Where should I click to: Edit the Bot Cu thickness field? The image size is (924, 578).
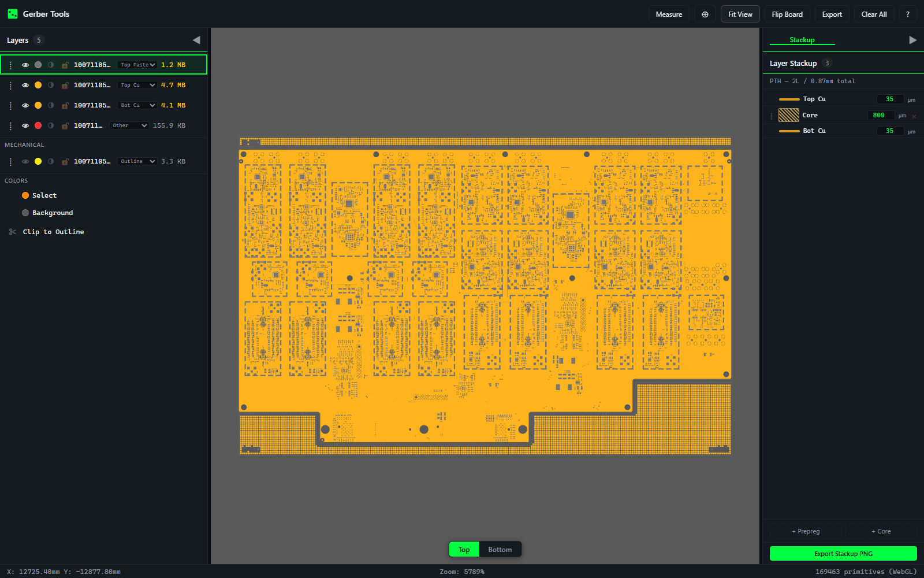pyautogui.click(x=890, y=131)
